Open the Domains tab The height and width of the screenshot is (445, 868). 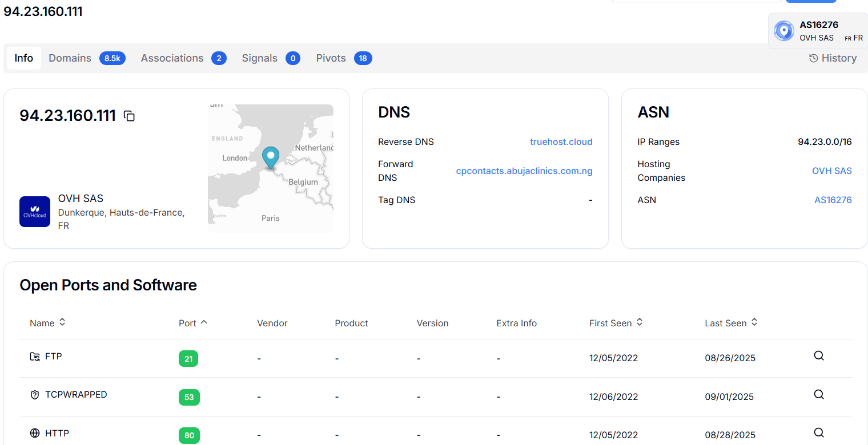(87, 58)
